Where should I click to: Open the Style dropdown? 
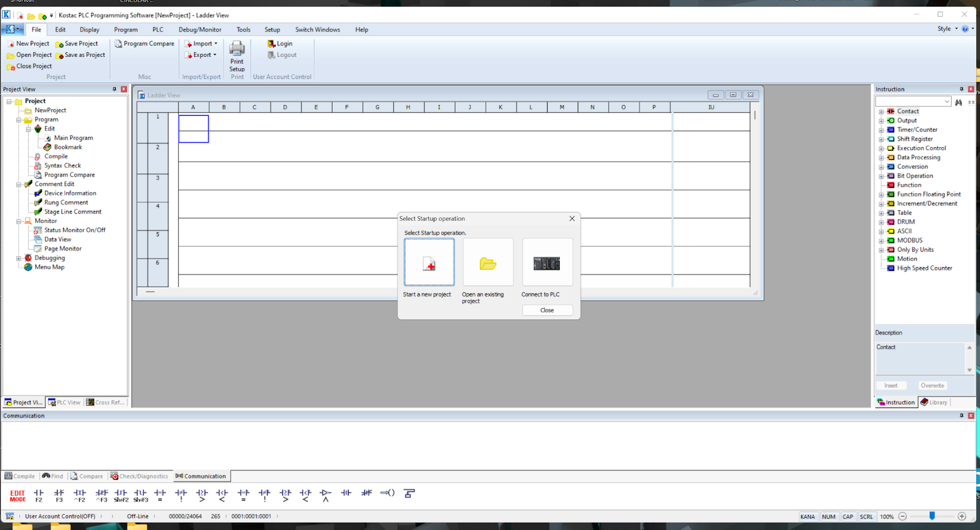tap(948, 29)
